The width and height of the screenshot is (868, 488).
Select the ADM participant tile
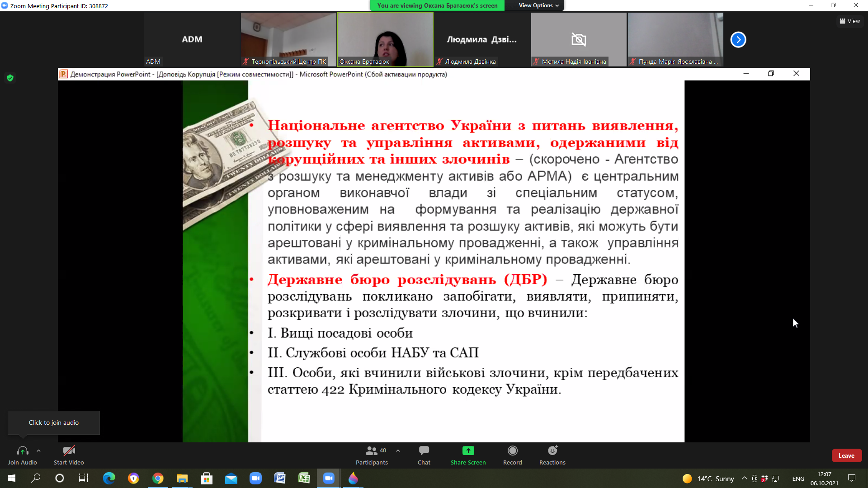click(x=192, y=39)
